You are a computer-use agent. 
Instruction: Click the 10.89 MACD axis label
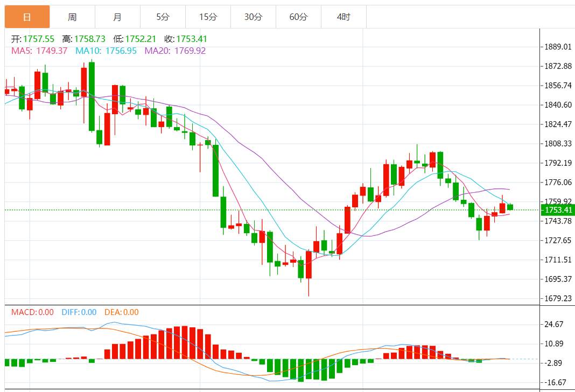(553, 344)
